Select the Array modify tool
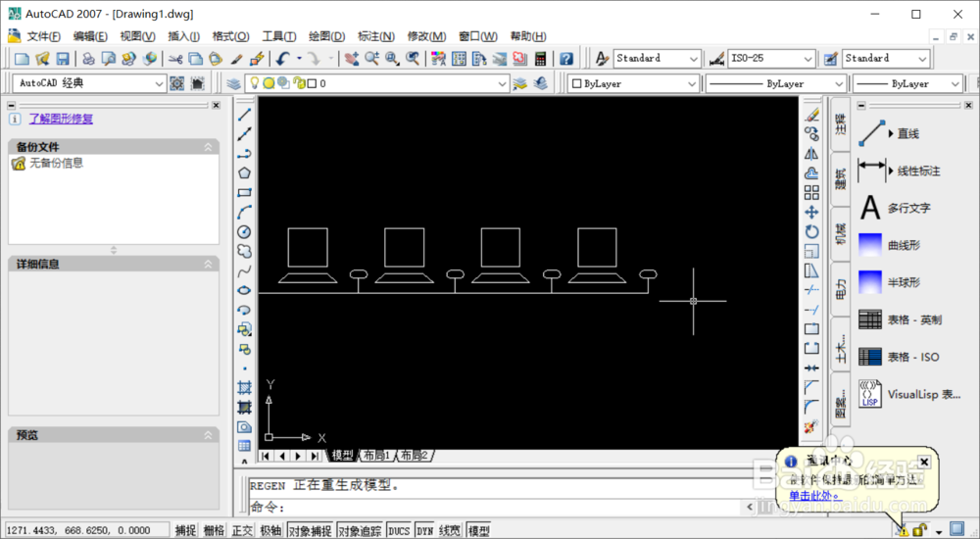This screenshot has height=539, width=980. [811, 193]
